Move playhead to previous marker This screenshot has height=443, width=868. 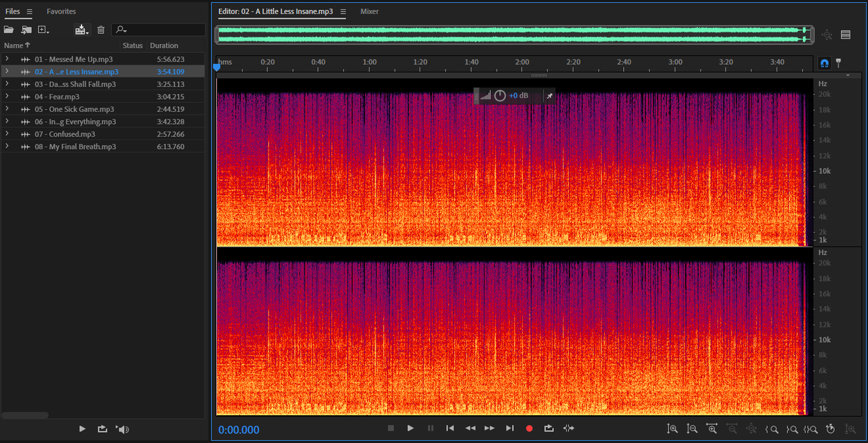450,428
